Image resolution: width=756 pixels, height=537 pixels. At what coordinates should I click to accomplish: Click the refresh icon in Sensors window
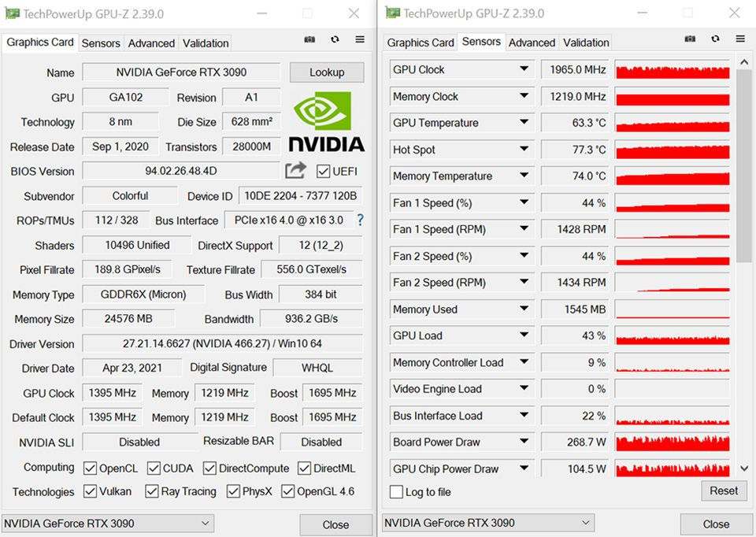(716, 39)
